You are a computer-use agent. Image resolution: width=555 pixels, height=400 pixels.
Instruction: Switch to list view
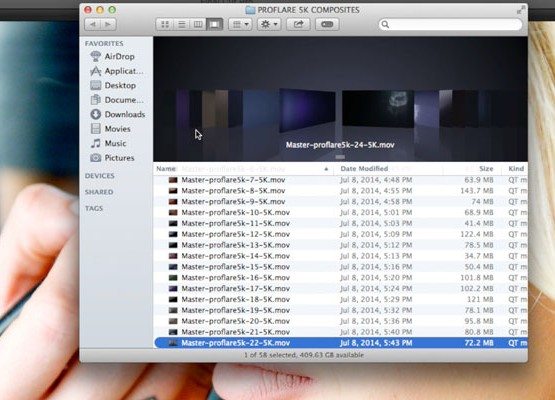182,24
